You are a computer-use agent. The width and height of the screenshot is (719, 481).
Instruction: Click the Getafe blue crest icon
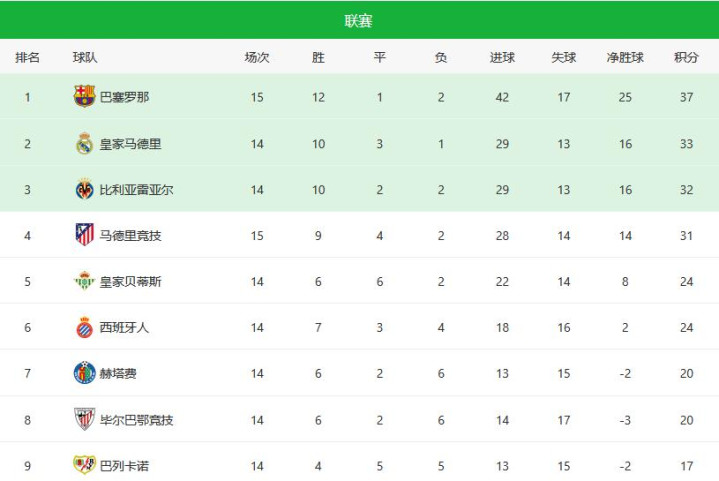click(x=84, y=373)
